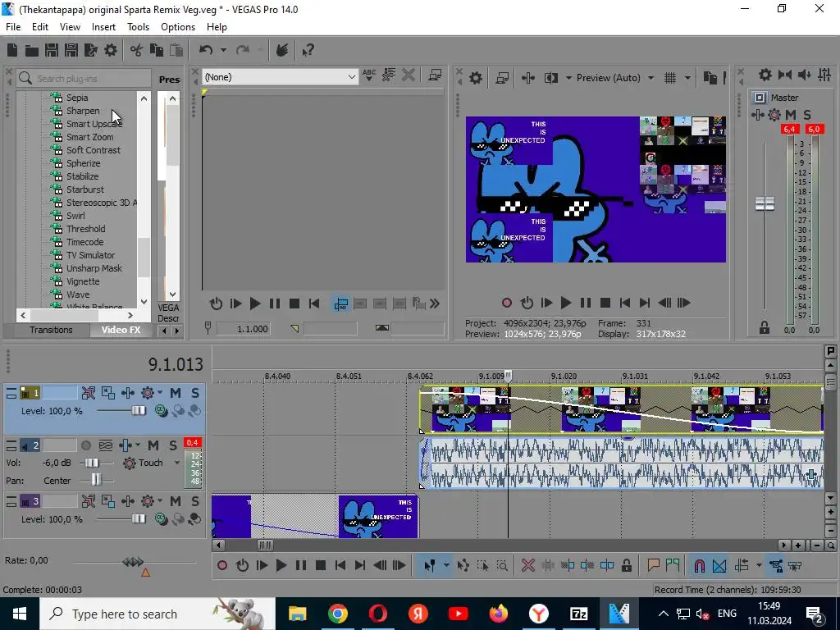Viewport: 840px width, 630px height.
Task: Open the Tools menu
Action: coord(138,27)
